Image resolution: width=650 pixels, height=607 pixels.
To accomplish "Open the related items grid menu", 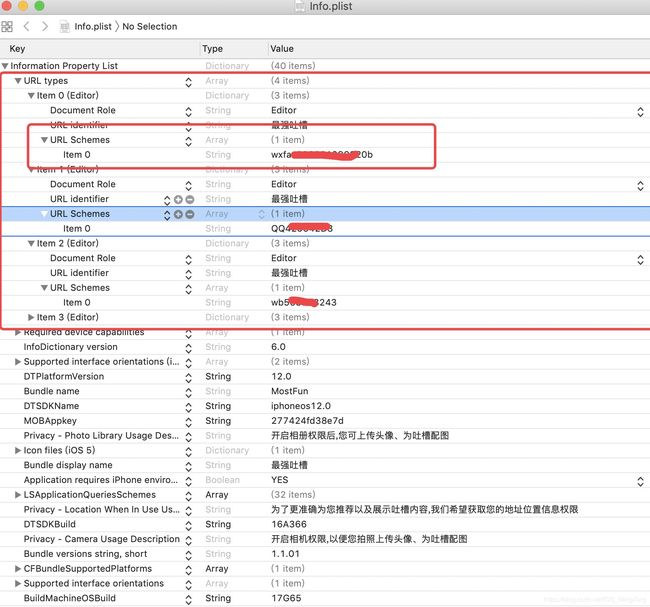I will tap(8, 26).
